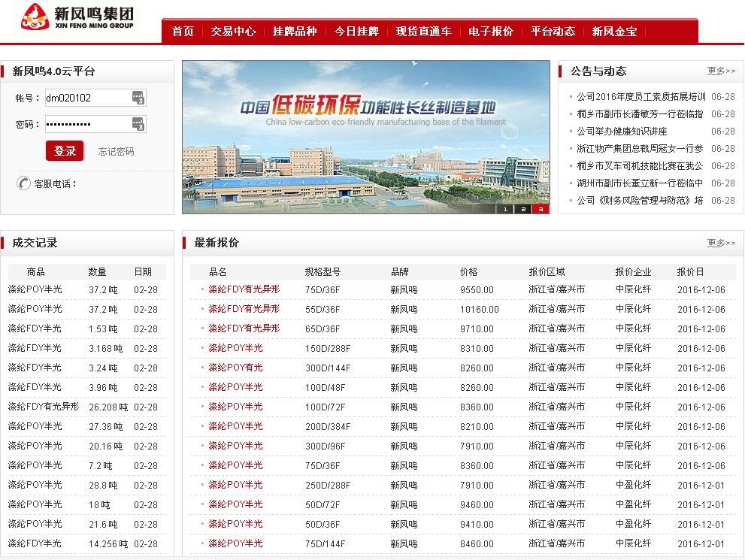This screenshot has width=745, height=560.
Task: Open 涤纶POY半光 quote with spec 150D/288F
Action: (x=235, y=348)
